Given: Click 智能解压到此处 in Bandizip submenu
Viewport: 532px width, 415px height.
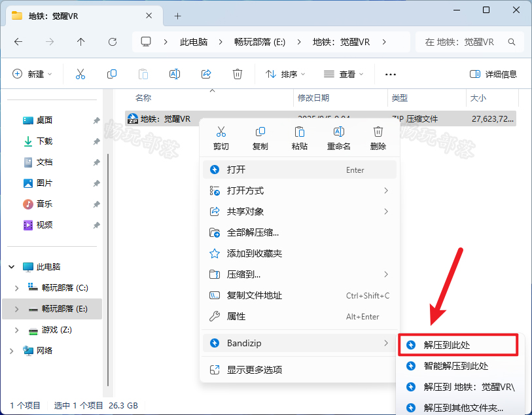Looking at the screenshot, I should tap(460, 366).
